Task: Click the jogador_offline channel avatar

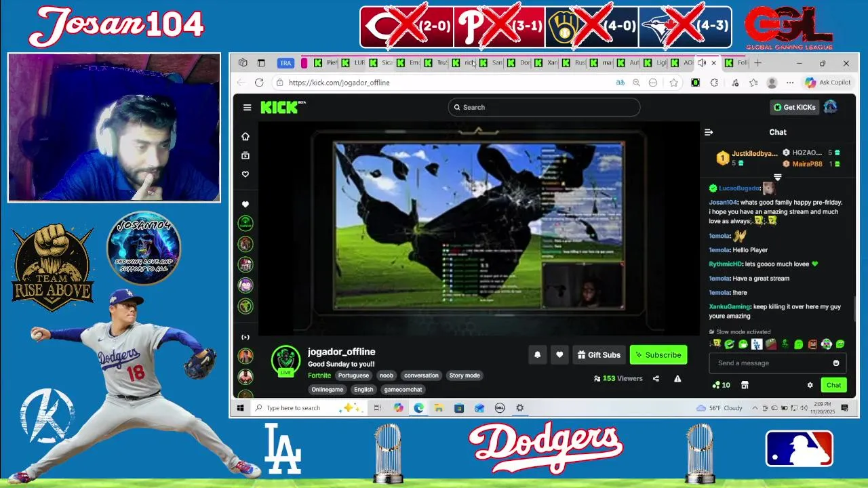Action: pos(285,361)
